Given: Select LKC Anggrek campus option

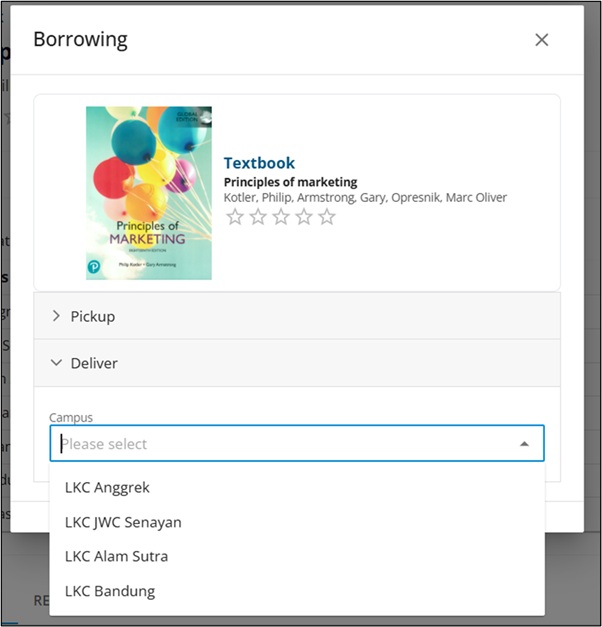Looking at the screenshot, I should click(107, 488).
